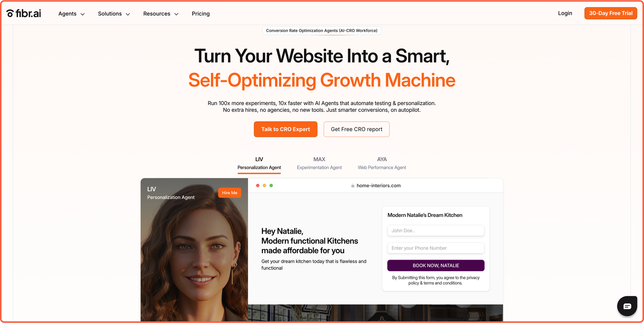Viewport: 644px width, 323px height.
Task: Expand the Agents dropdown menu
Action: (x=71, y=14)
